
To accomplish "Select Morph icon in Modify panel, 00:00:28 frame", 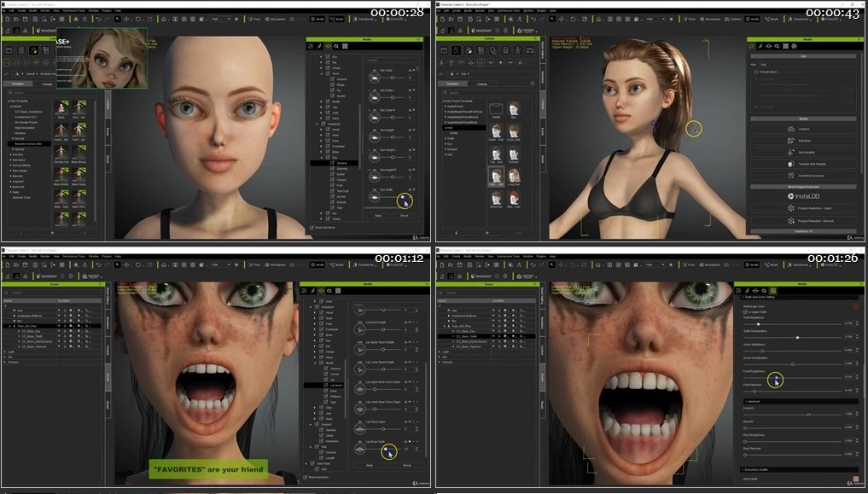I will [x=329, y=46].
